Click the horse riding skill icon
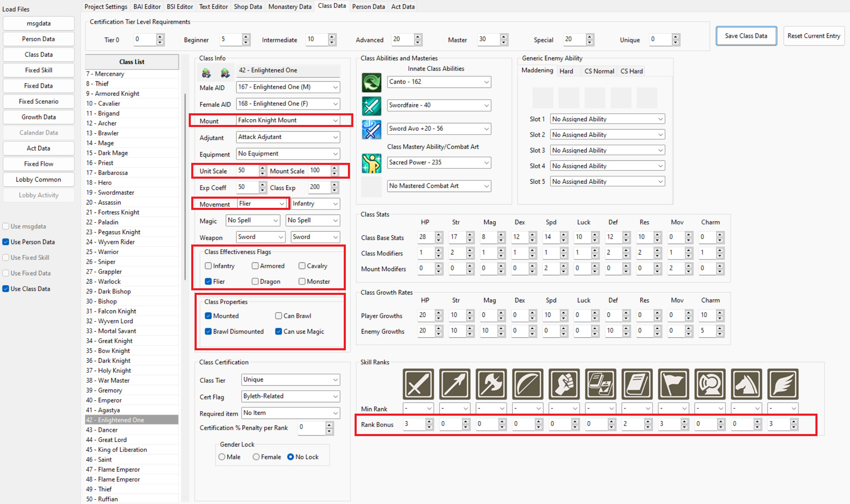The width and height of the screenshot is (850, 504). [746, 384]
